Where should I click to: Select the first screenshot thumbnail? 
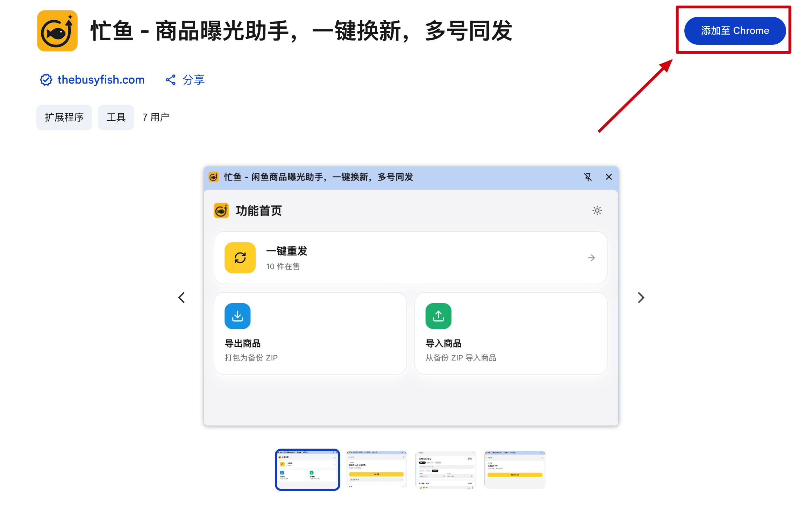pyautogui.click(x=307, y=470)
